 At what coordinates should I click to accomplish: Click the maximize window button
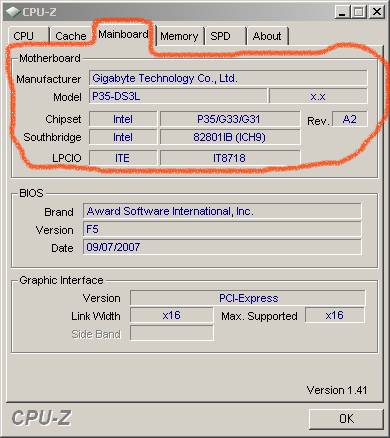359,12
